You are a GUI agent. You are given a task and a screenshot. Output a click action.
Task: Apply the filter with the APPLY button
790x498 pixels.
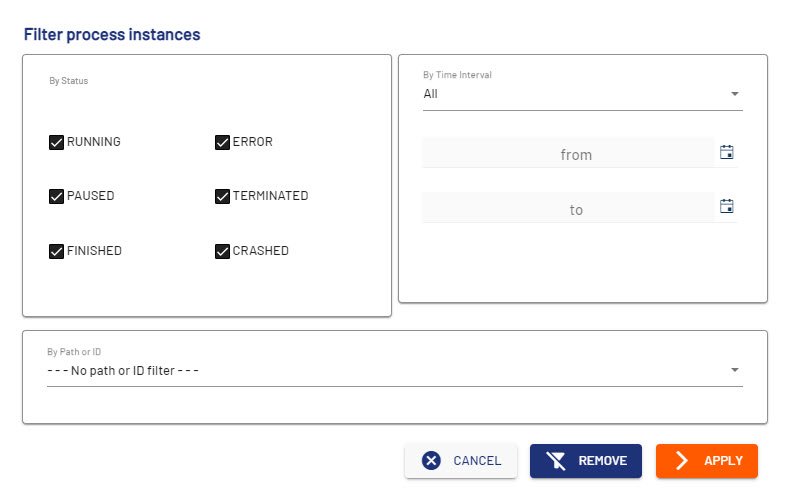[707, 461]
